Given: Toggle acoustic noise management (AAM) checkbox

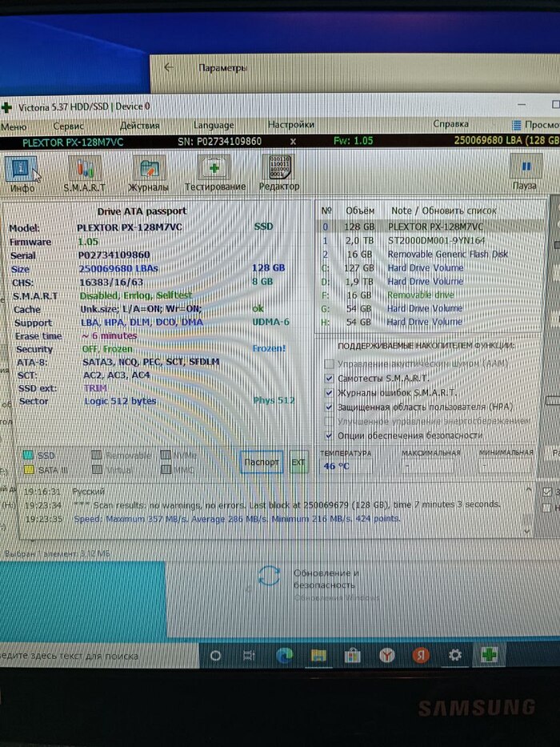Looking at the screenshot, I should tap(329, 364).
